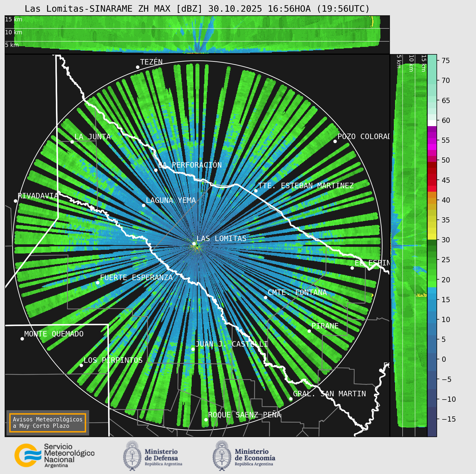Click the ROQUE SAENZ PEÑA label

point(244,415)
